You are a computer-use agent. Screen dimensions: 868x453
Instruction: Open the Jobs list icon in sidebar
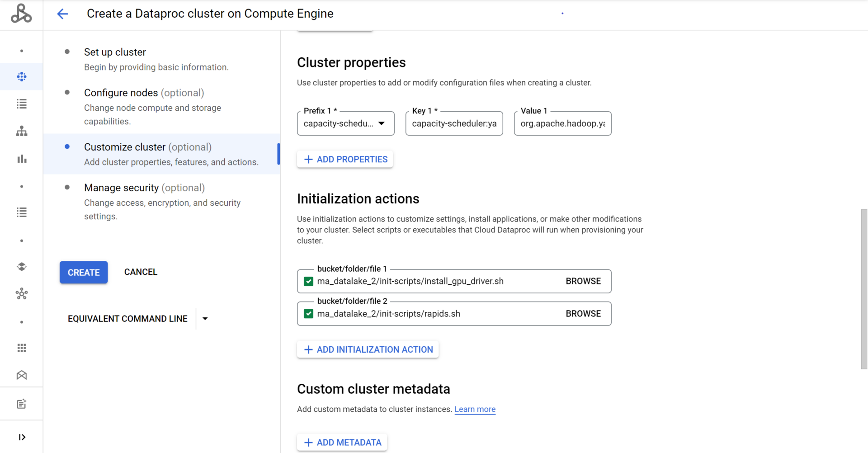[21, 104]
